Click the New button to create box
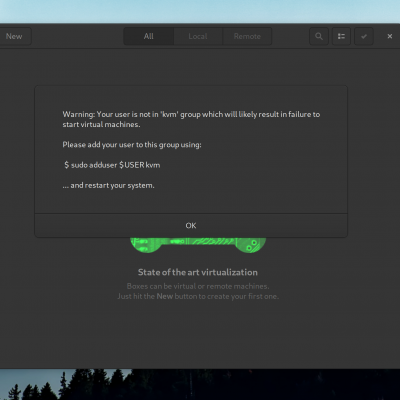400x400 pixels. 14,36
